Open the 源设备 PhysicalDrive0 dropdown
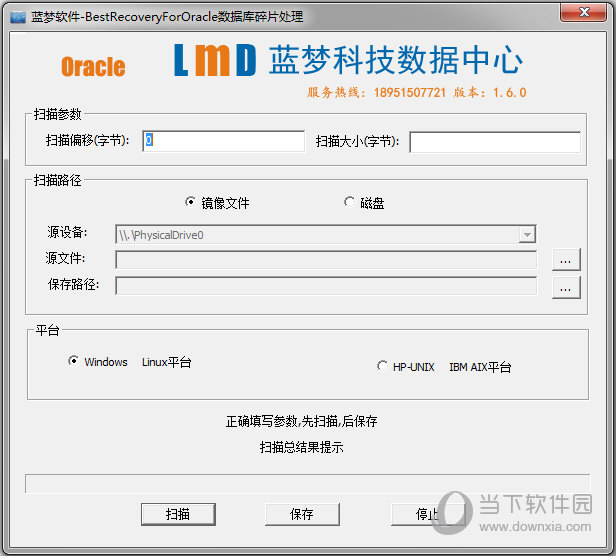Screen dimensions: 616x556 527,235
